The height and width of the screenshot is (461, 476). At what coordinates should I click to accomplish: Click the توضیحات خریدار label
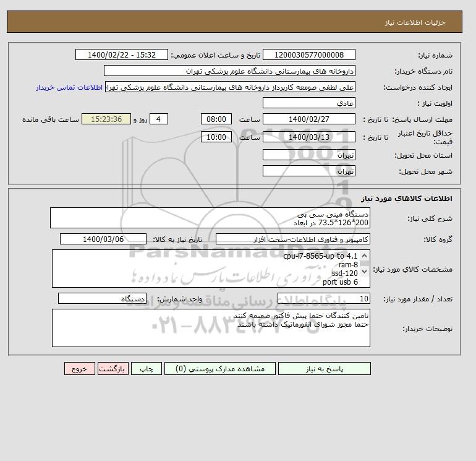pos(427,329)
